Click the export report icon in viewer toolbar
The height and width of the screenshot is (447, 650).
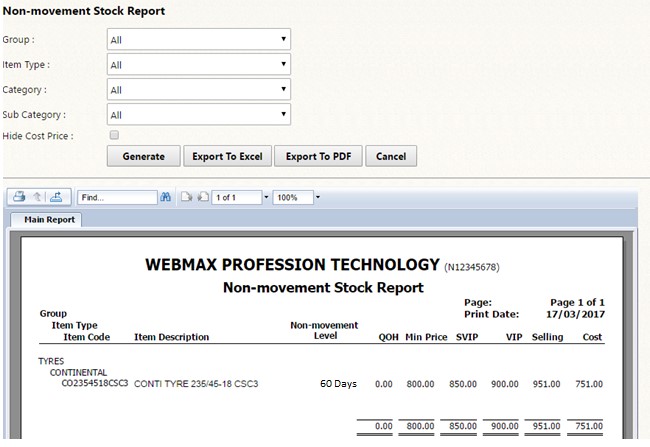point(56,197)
